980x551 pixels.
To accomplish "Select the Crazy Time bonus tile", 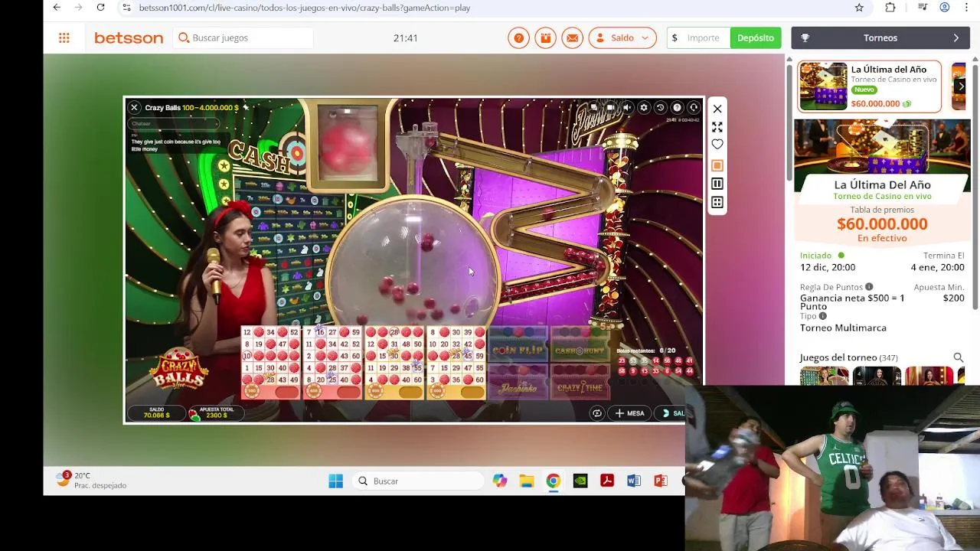I will 580,382.
